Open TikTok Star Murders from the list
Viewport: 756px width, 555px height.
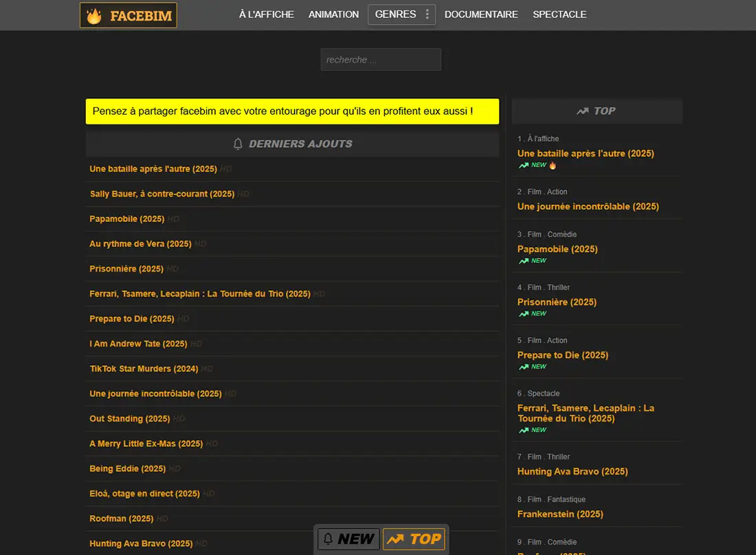tap(144, 369)
